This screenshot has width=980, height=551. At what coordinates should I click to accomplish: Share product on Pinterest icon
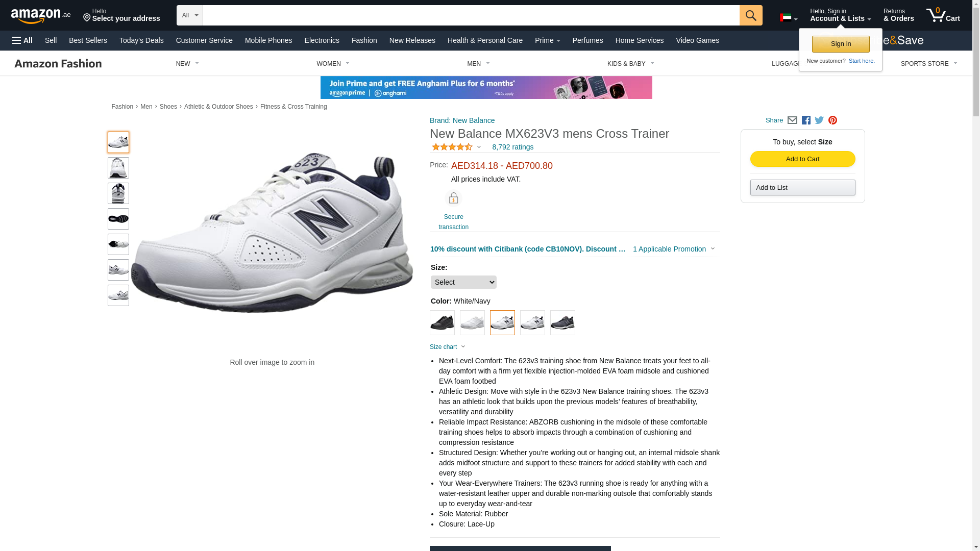pos(832,120)
